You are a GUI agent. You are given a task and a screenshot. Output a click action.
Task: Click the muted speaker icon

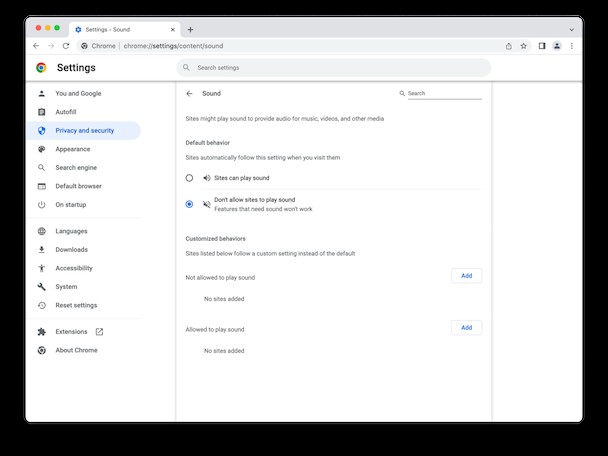(x=207, y=204)
